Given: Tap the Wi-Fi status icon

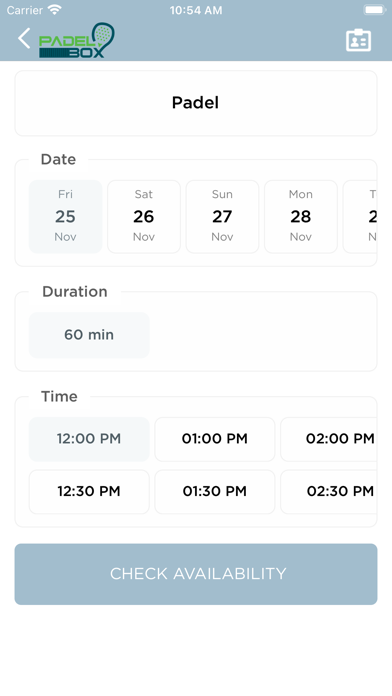Looking at the screenshot, I should point(55,10).
